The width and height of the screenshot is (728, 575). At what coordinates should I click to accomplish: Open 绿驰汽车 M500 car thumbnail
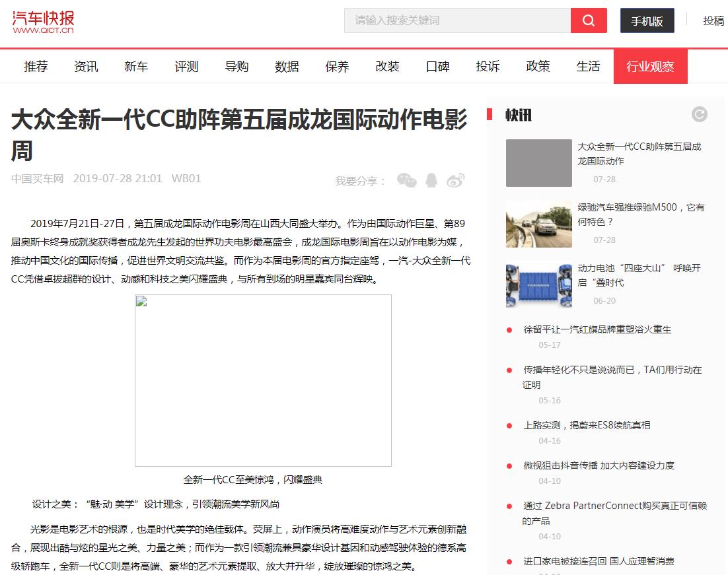[x=539, y=224]
